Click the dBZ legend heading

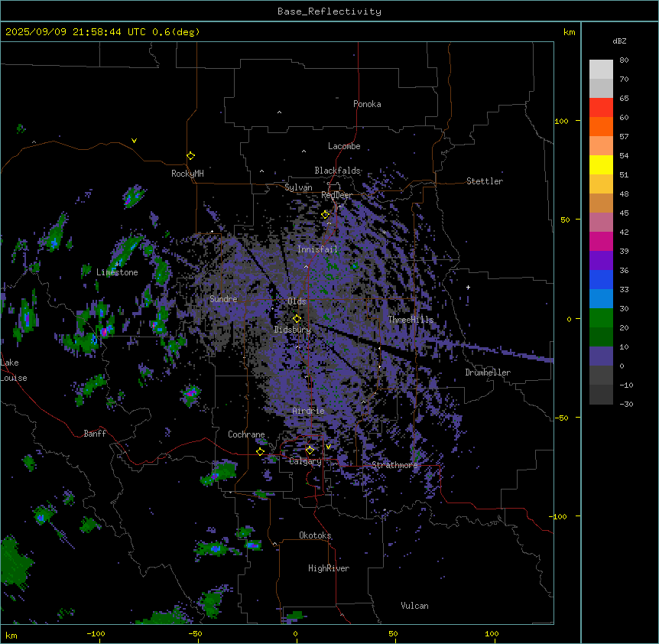[x=619, y=41]
